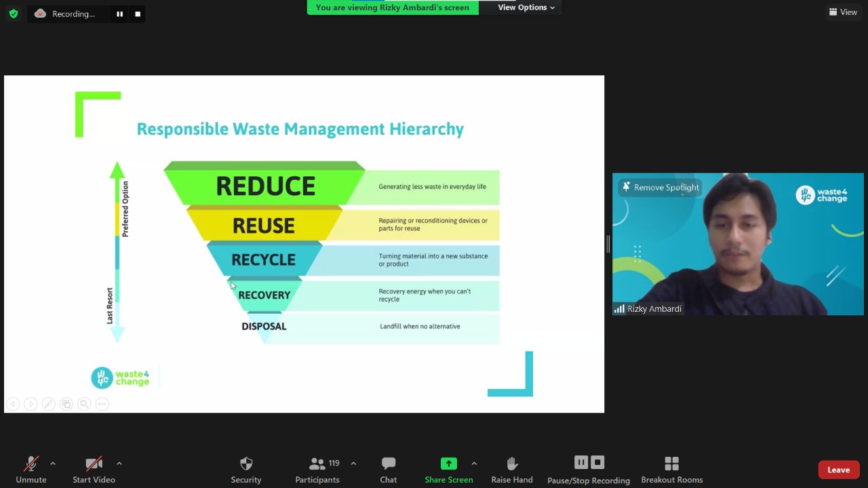Expand video settings arrow beside Start Video
Screen dimensions: 868x488
point(119,464)
